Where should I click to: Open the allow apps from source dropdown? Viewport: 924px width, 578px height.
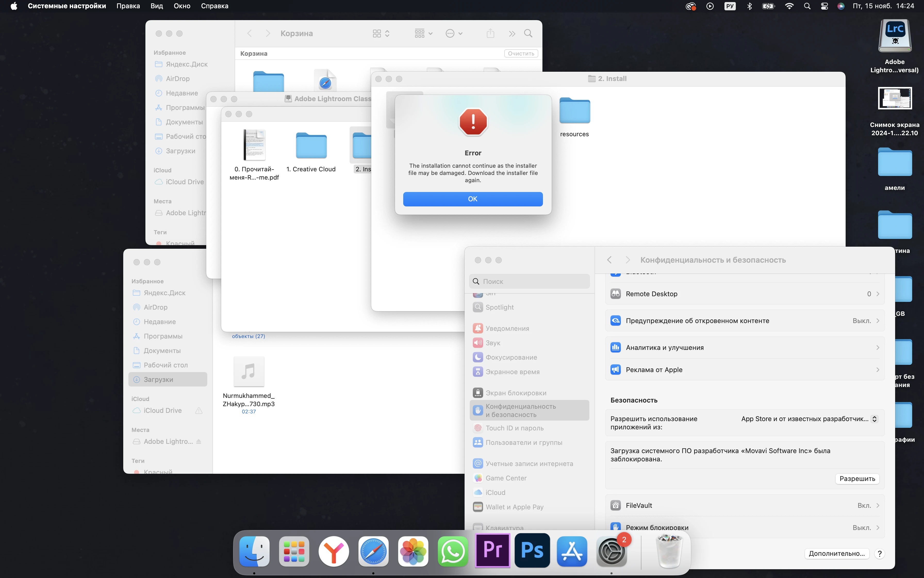click(810, 419)
